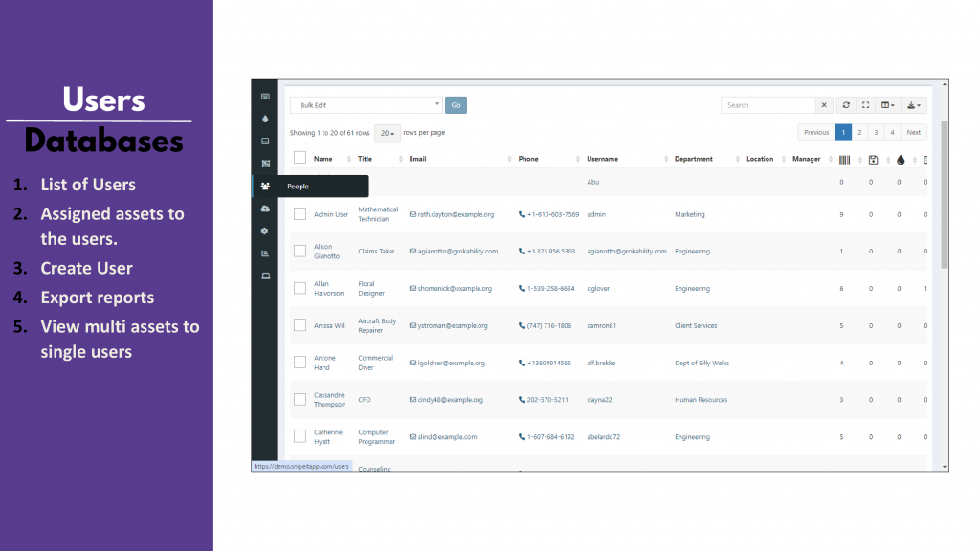This screenshot has height=551, width=980.
Task: Click the Settings gear icon in sidebar
Action: (x=265, y=231)
